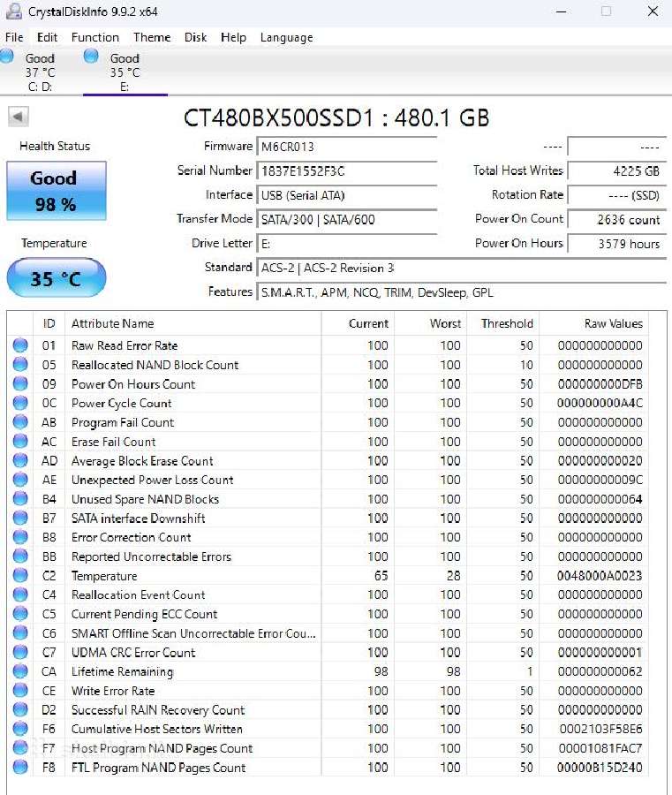The height and width of the screenshot is (795, 672).
Task: Click the status orb for Current Pending ECC Count
Action: point(20,614)
